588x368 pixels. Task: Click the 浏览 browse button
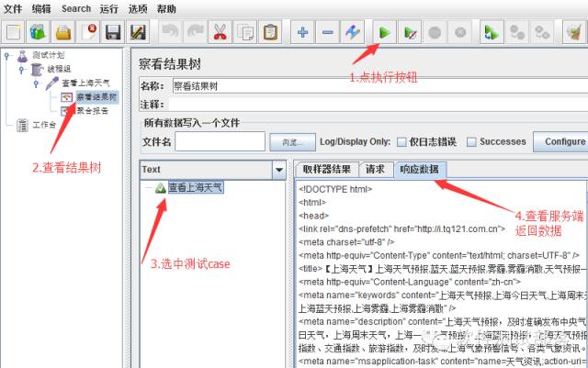click(x=292, y=142)
